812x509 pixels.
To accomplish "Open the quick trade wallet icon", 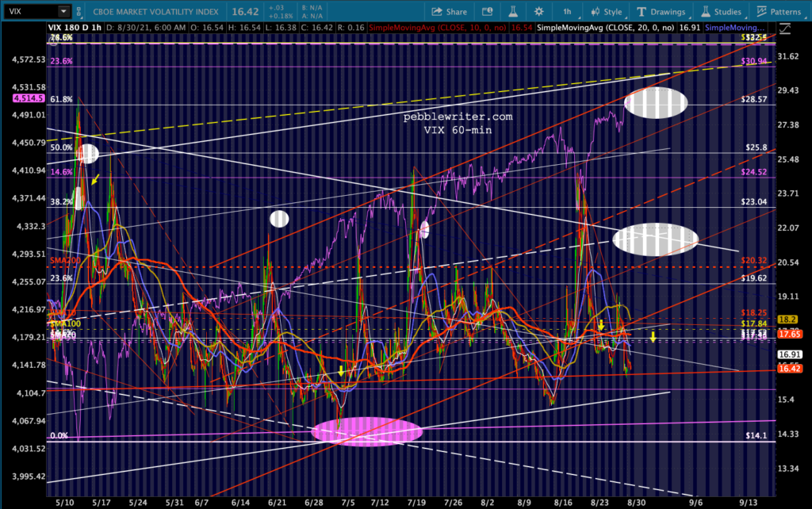I will 487,11.
